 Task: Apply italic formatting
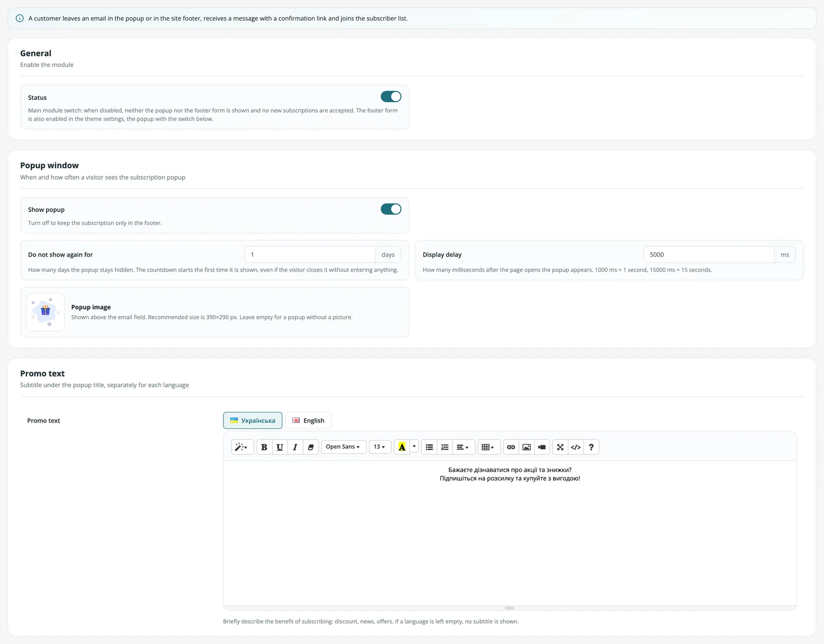pos(295,447)
